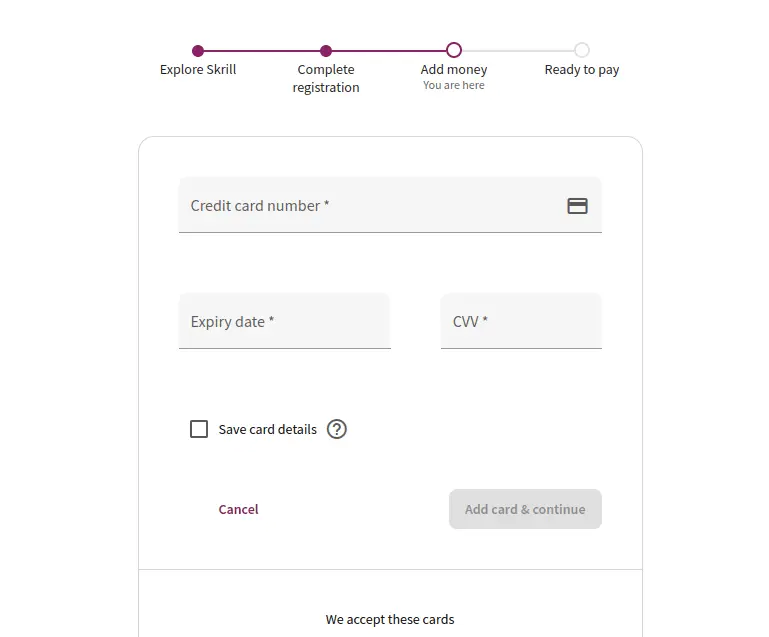Click the Ready to pay step circle
Image resolution: width=769 pixels, height=637 pixels.
tap(582, 50)
